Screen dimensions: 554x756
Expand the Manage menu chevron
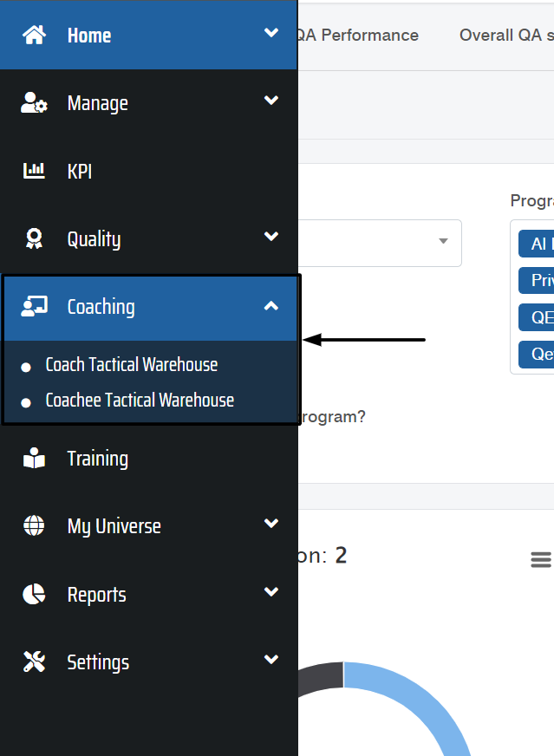click(271, 100)
